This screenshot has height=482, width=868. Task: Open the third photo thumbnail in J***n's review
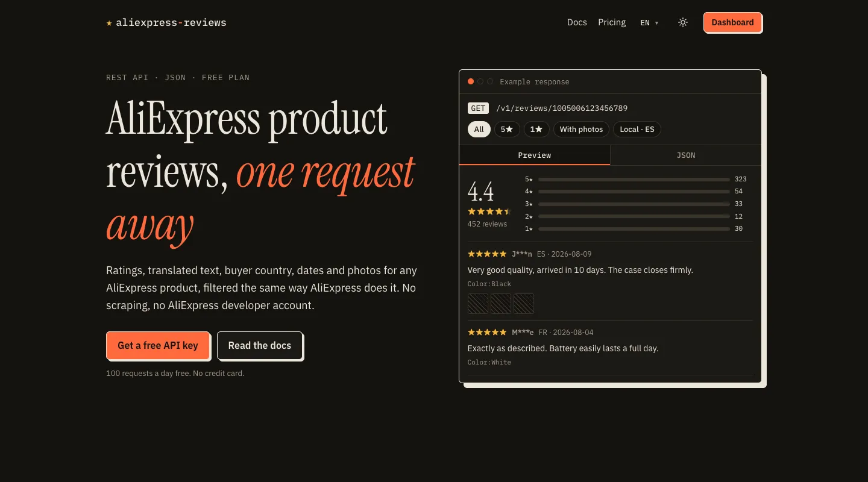click(x=524, y=304)
